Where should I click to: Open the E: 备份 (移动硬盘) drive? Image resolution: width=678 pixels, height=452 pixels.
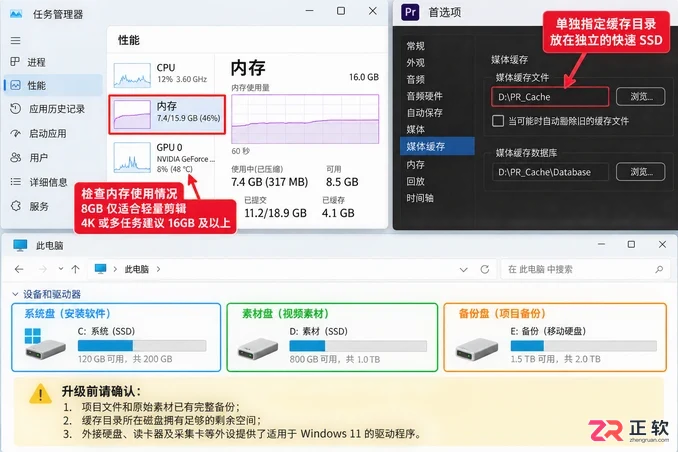pyautogui.click(x=555, y=337)
